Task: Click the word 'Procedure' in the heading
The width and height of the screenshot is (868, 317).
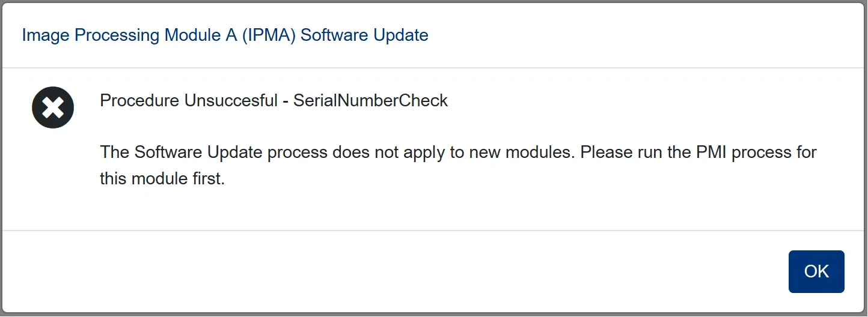Action: click(x=139, y=100)
